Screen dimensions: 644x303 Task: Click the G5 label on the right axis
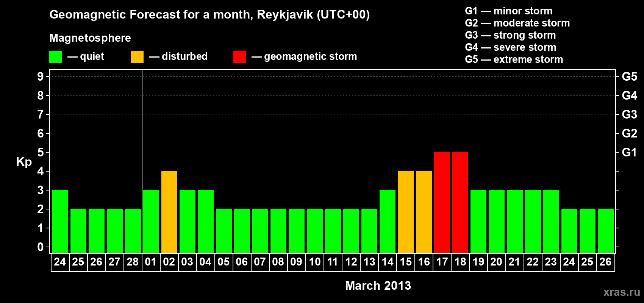click(x=630, y=77)
